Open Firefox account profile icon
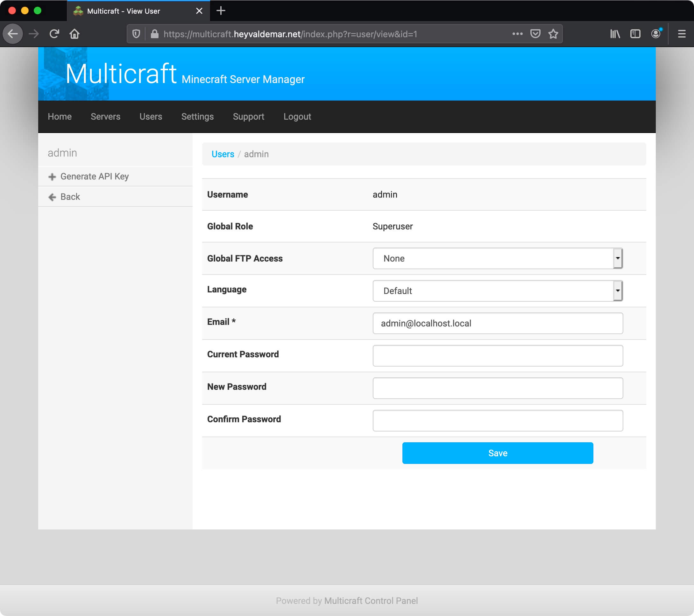Viewport: 694px width, 616px height. (x=656, y=33)
